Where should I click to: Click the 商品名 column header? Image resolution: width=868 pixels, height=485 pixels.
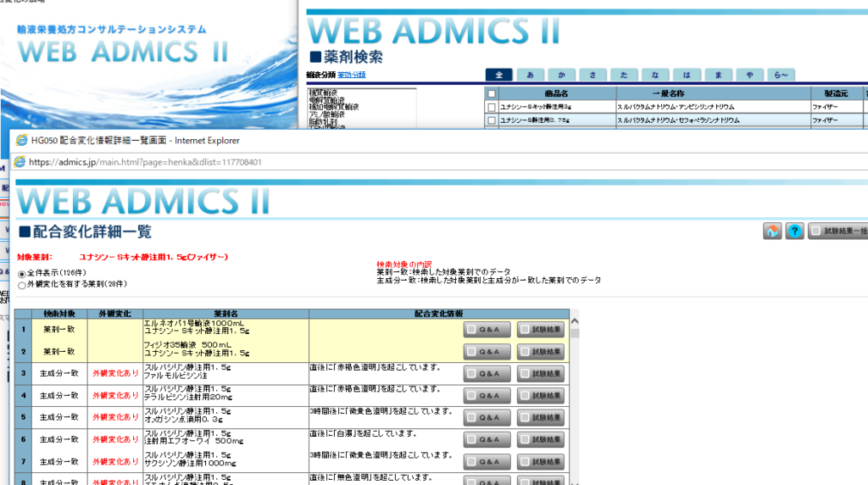(556, 93)
